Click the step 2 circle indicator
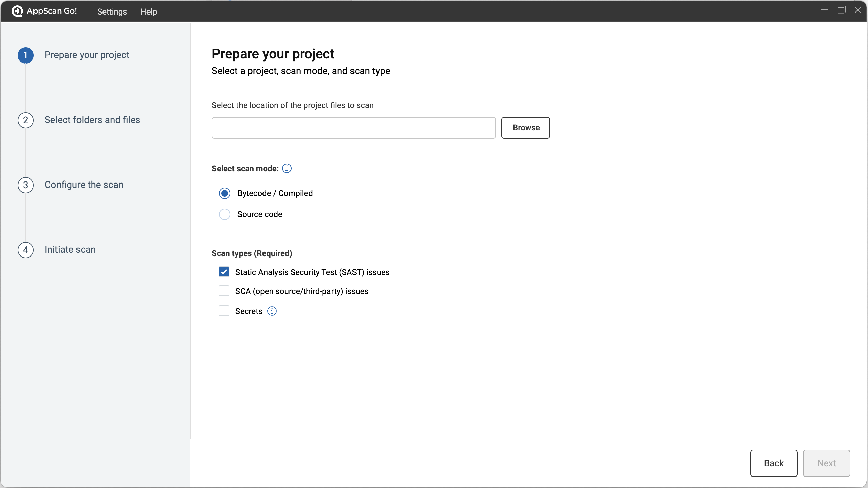This screenshot has height=488, width=868. pos(25,120)
